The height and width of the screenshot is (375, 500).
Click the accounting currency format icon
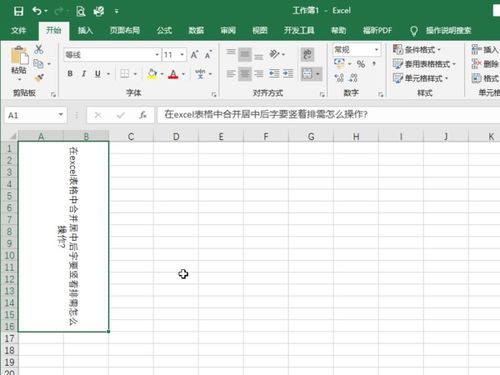coord(339,63)
